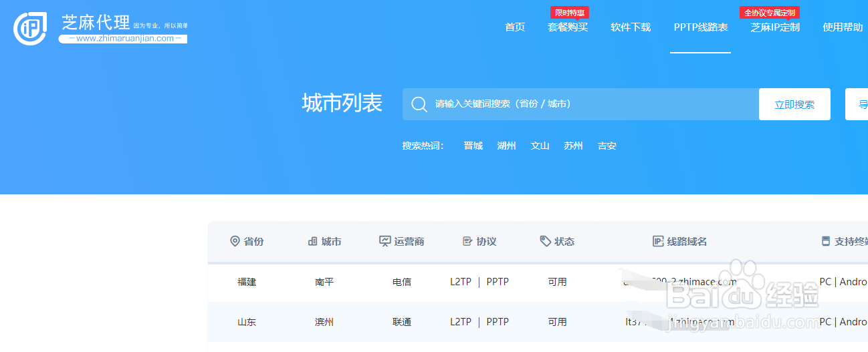Click the 状态 tag icon

click(x=546, y=241)
